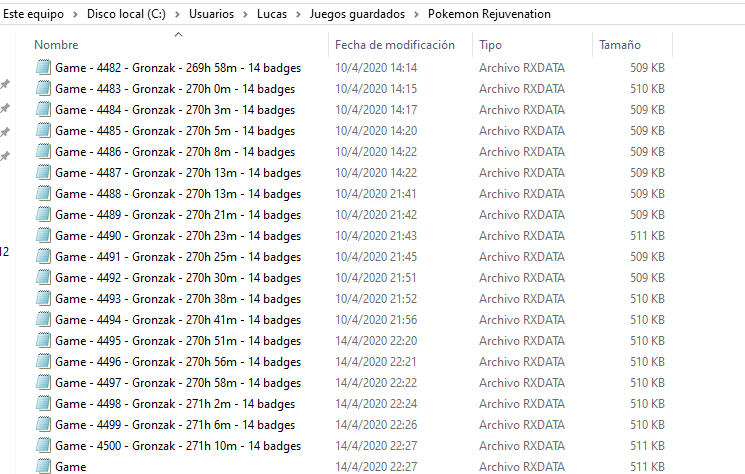Click 509 KB size for Game - 4487
The image size is (745, 474).
pyautogui.click(x=647, y=173)
